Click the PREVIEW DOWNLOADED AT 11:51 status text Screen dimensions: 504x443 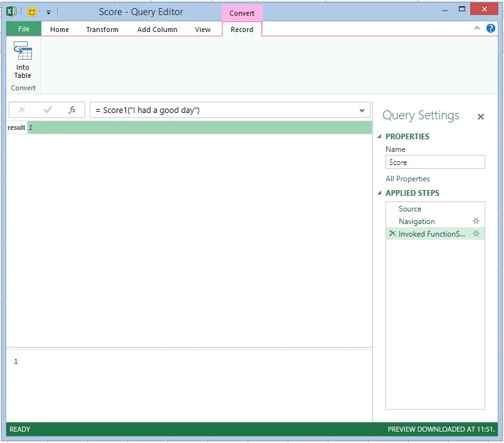point(441,429)
